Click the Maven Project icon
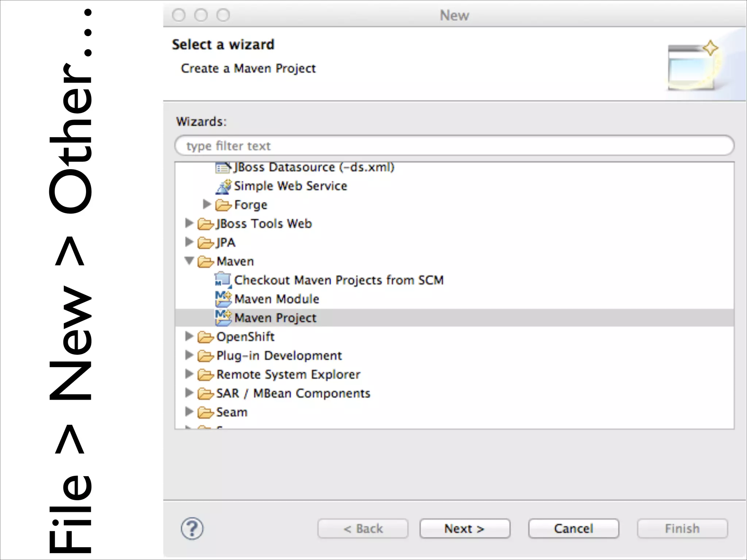The width and height of the screenshot is (747, 560). click(x=223, y=318)
